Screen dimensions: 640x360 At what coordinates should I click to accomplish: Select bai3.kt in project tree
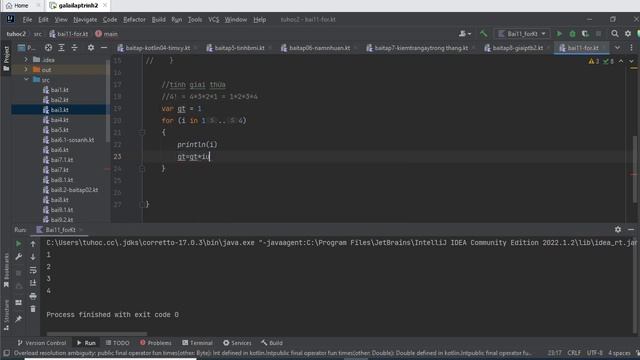click(x=59, y=110)
